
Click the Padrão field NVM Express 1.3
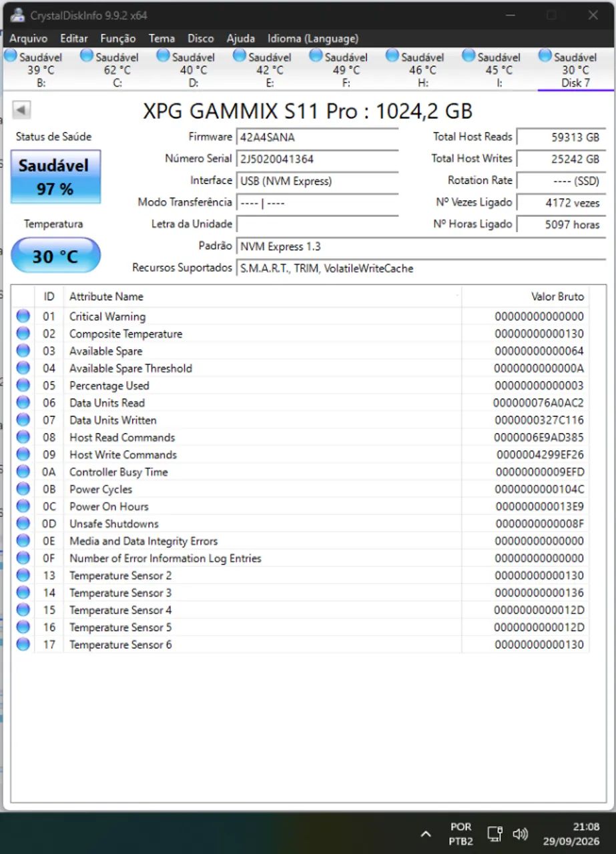[x=420, y=246]
